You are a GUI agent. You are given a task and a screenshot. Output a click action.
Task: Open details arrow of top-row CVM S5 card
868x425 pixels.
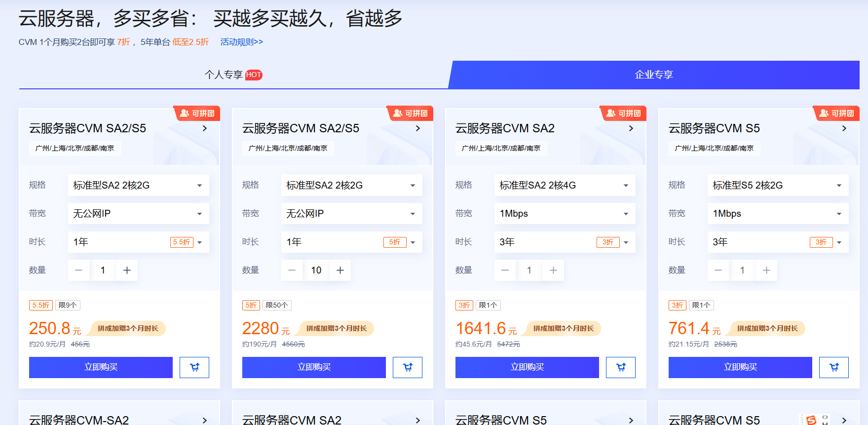(x=844, y=128)
